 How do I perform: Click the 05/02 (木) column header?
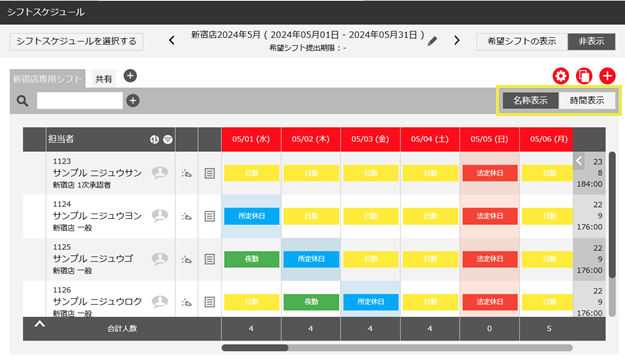(x=311, y=139)
